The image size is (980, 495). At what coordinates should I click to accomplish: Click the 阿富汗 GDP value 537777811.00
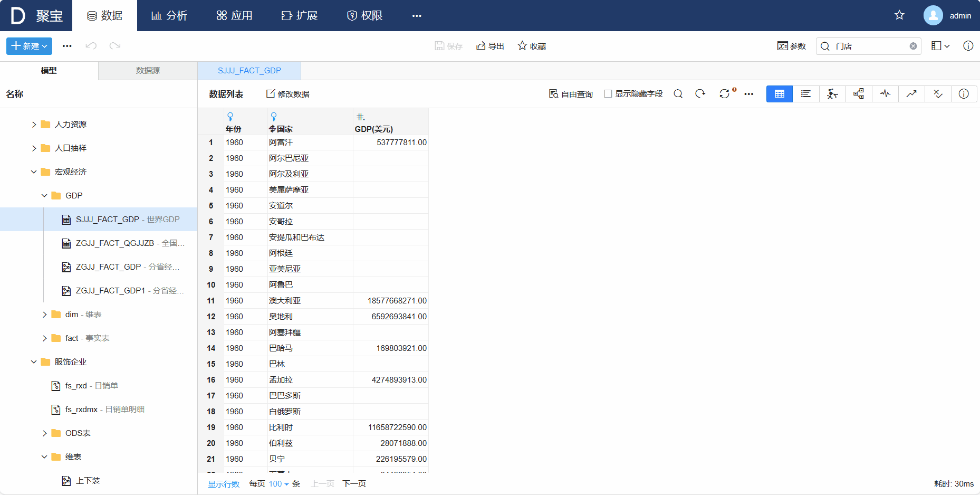[391, 142]
